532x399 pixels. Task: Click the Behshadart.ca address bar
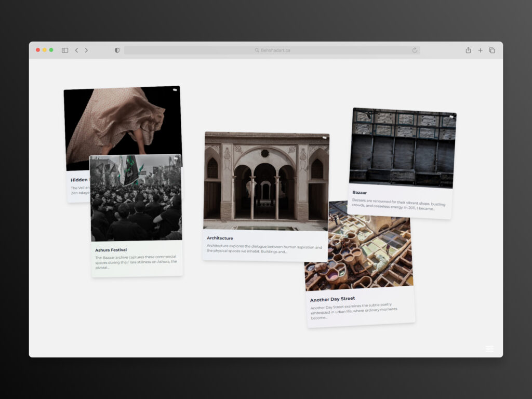(272, 50)
